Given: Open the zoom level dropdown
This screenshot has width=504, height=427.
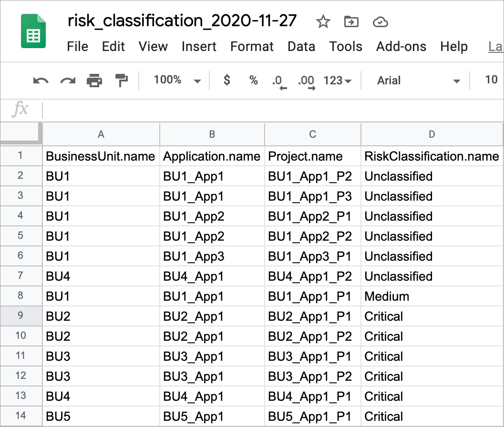Looking at the screenshot, I should click(x=177, y=80).
